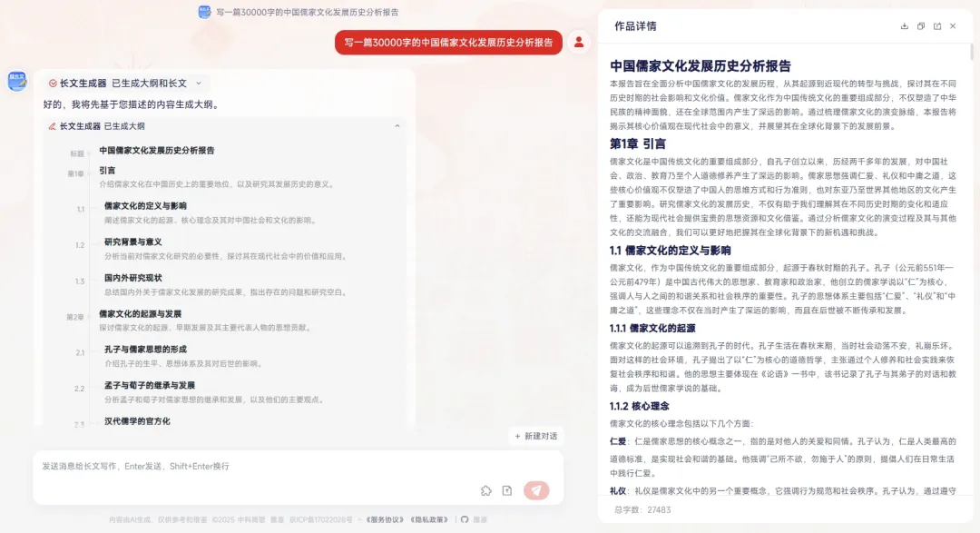
Task: Download the generated report from 作品详情
Action: point(904,26)
